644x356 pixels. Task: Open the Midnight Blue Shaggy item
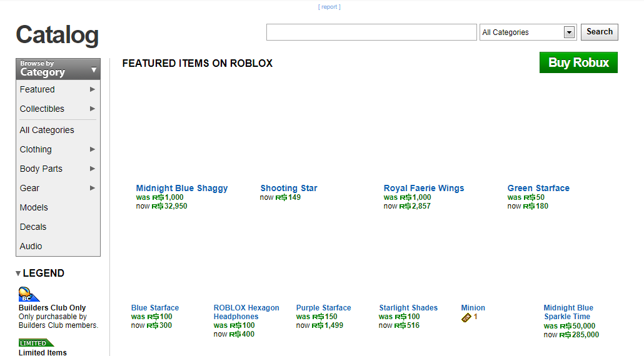pos(181,188)
